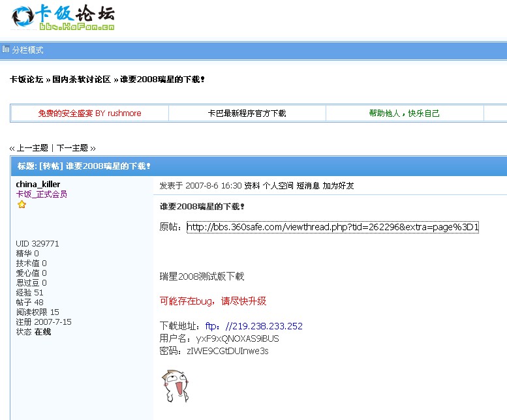Go to 上一主题 previous thread
The height and width of the screenshot is (420, 507).
pyautogui.click(x=33, y=148)
